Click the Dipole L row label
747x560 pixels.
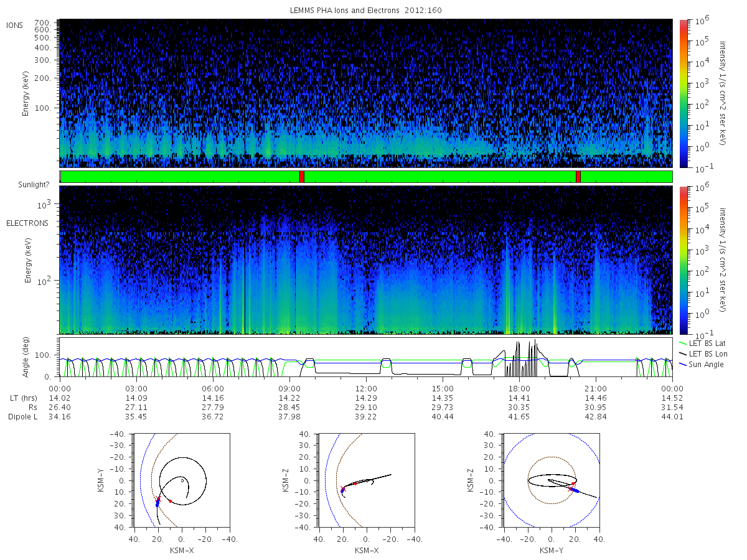coord(22,417)
